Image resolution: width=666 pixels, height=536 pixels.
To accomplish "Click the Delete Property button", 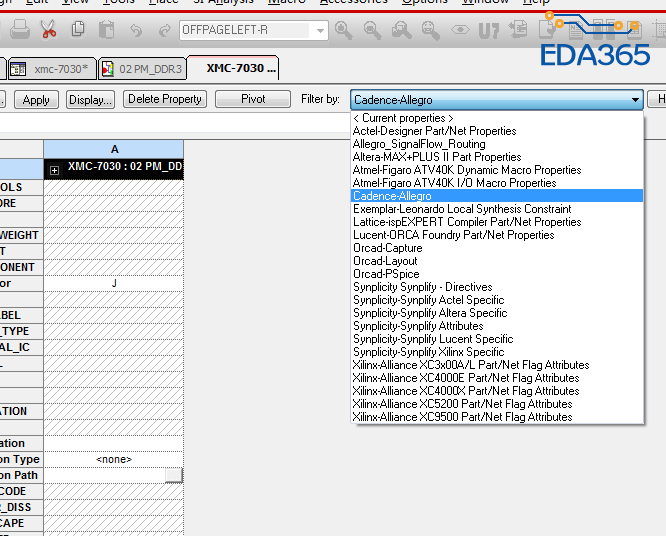I will [x=165, y=99].
